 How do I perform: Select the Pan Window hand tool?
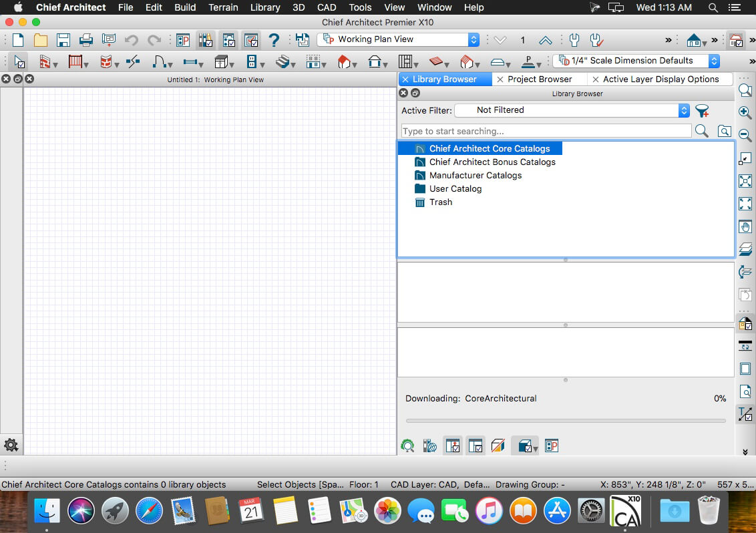point(745,226)
